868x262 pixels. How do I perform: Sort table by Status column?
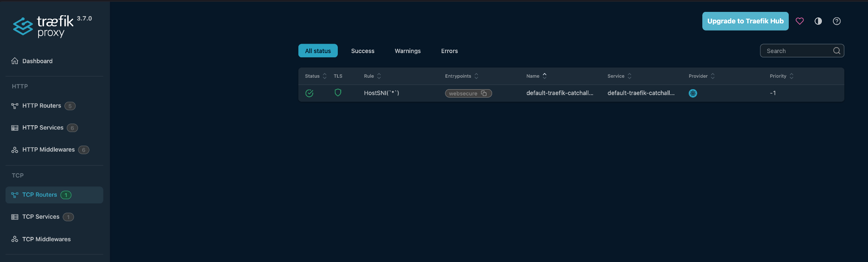pyautogui.click(x=316, y=76)
